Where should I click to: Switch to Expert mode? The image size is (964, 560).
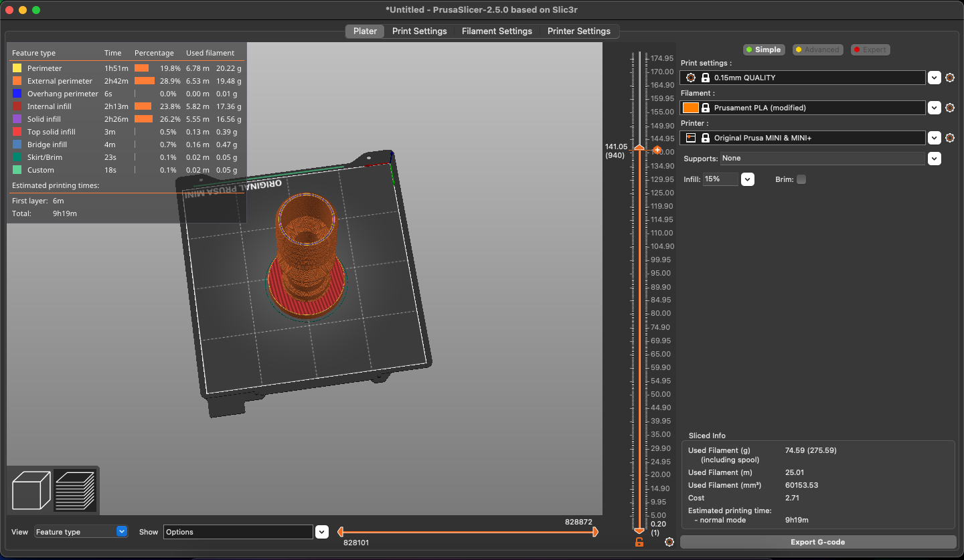point(870,50)
